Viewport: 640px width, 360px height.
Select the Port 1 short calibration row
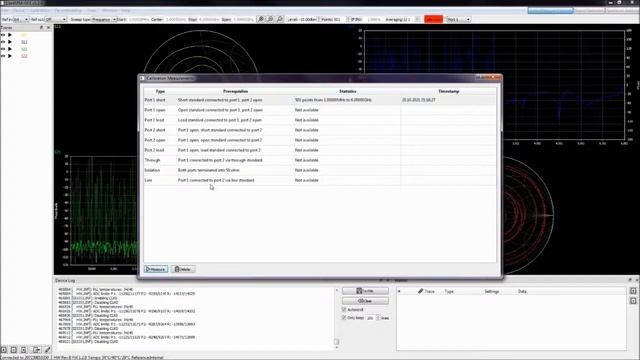[x=320, y=100]
